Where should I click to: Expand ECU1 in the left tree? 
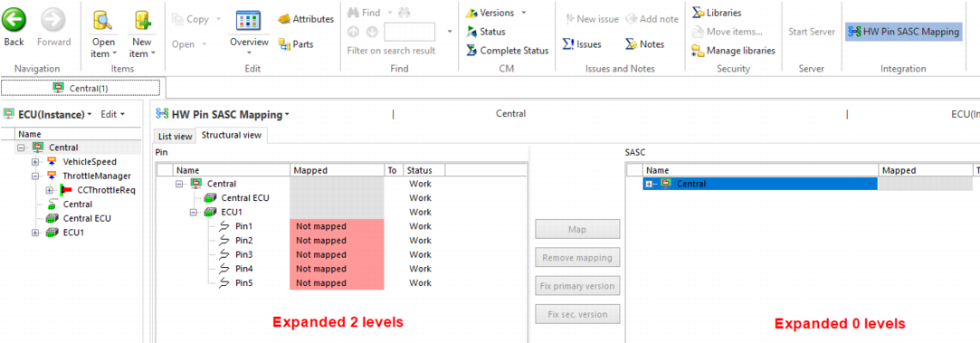35,233
